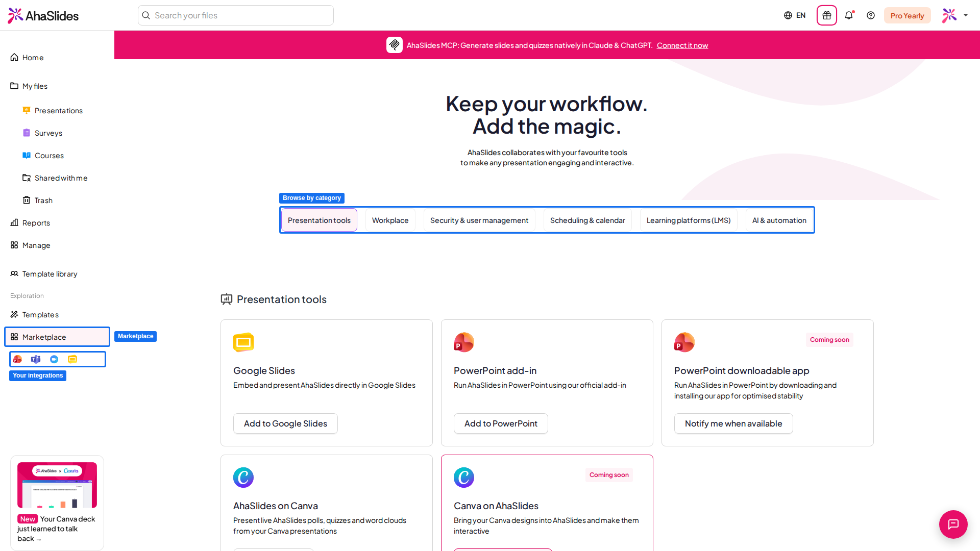
Task: Select Learning platforms (LMS) tab
Action: [x=689, y=220]
